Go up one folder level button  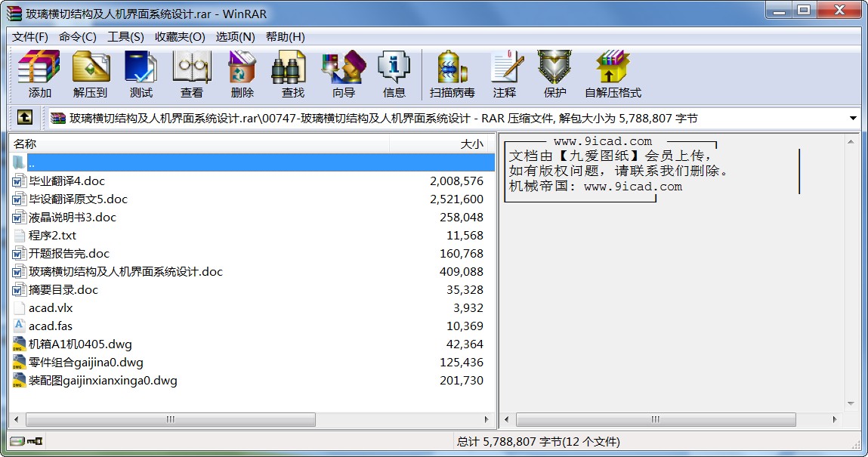click(x=24, y=118)
